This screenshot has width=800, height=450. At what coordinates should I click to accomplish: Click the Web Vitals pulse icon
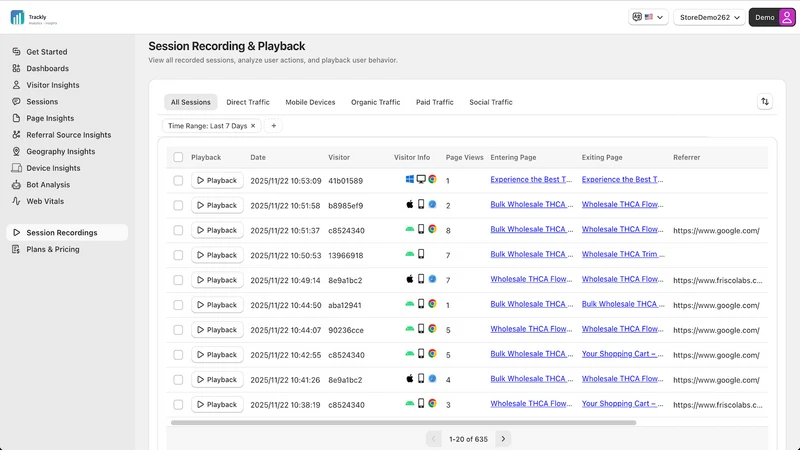[x=16, y=201]
